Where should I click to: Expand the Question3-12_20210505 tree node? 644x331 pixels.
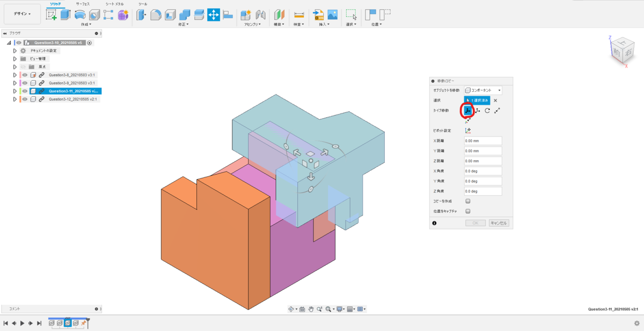coord(15,99)
